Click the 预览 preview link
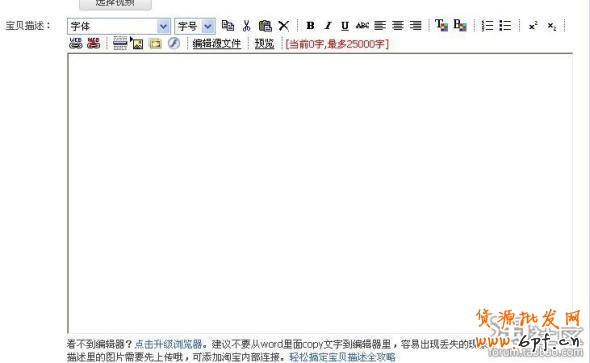The width and height of the screenshot is (590, 363). (265, 44)
